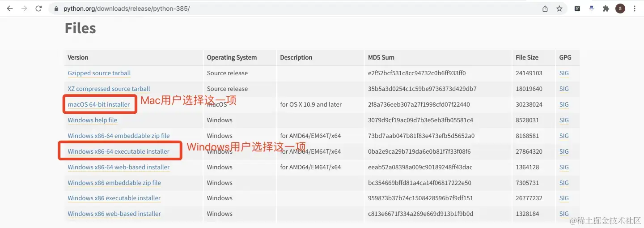Screen dimensions: 644x228
Task: Select MD5 sum bc354669bffd81a4ca14f06817222e50
Action: (x=419, y=183)
